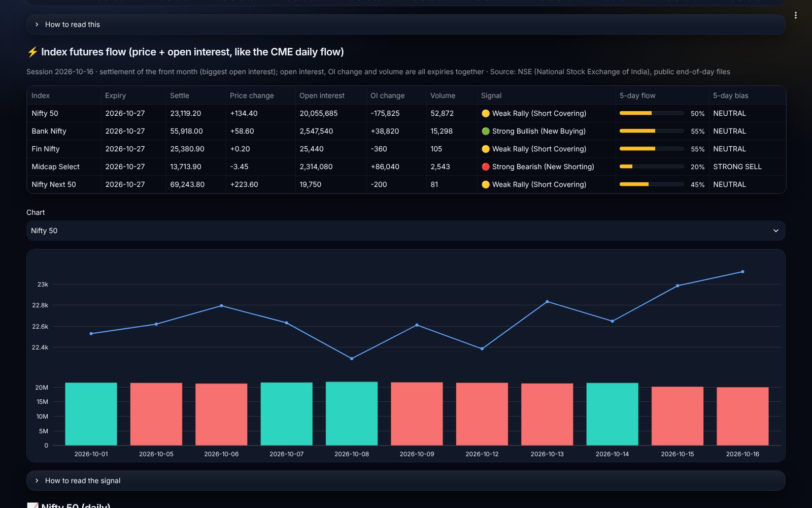Viewport: 812px width, 508px height.
Task: Click the open interest value '20,055,685'
Action: (x=318, y=113)
